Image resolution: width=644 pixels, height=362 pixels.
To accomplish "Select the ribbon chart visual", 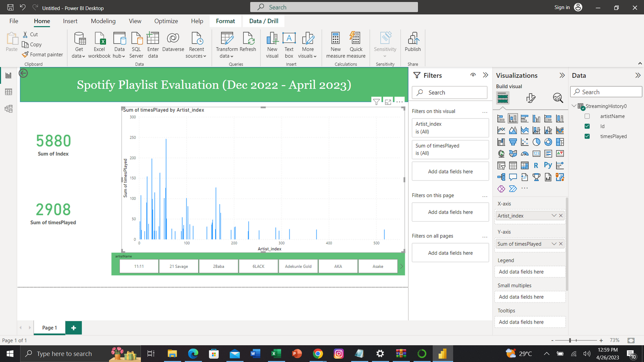I will (x=560, y=130).
